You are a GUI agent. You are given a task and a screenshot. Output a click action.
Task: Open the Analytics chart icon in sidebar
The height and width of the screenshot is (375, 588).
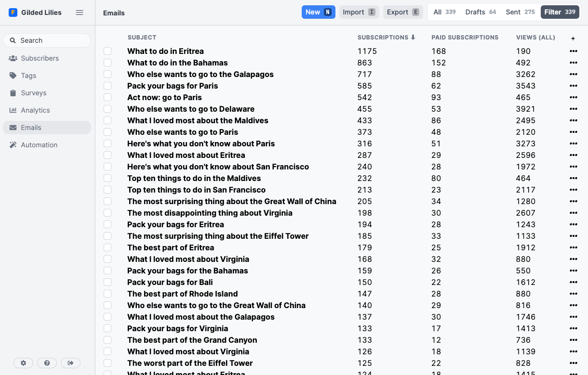pos(13,110)
